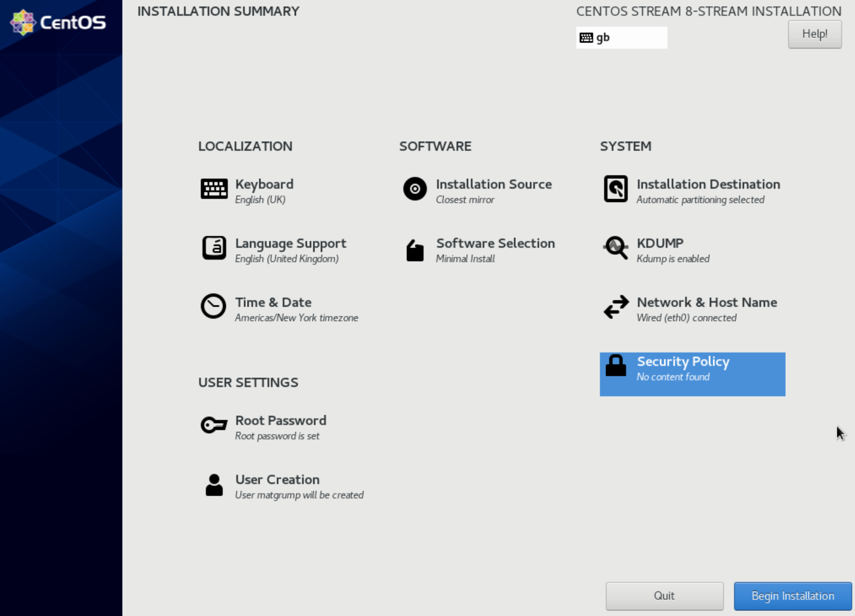The image size is (855, 616).
Task: Click the 'English (United Kingdom)' status text
Action: point(287,259)
